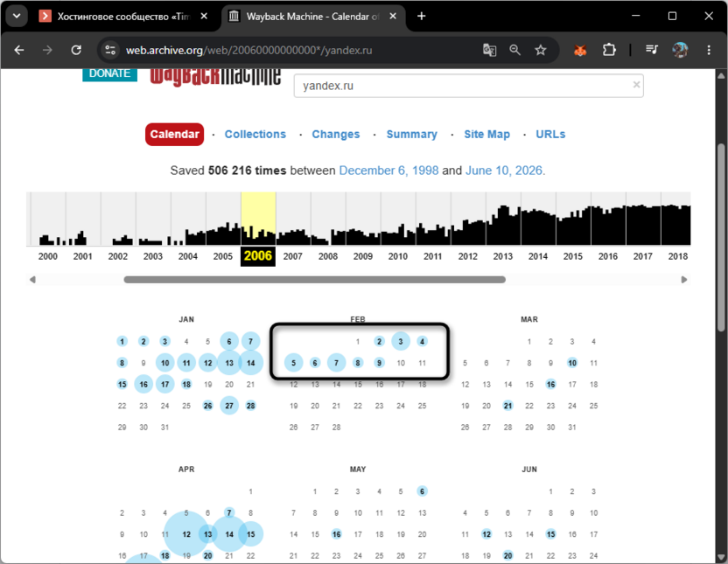
Task: Open June 12 snapshot
Action: [x=486, y=534]
